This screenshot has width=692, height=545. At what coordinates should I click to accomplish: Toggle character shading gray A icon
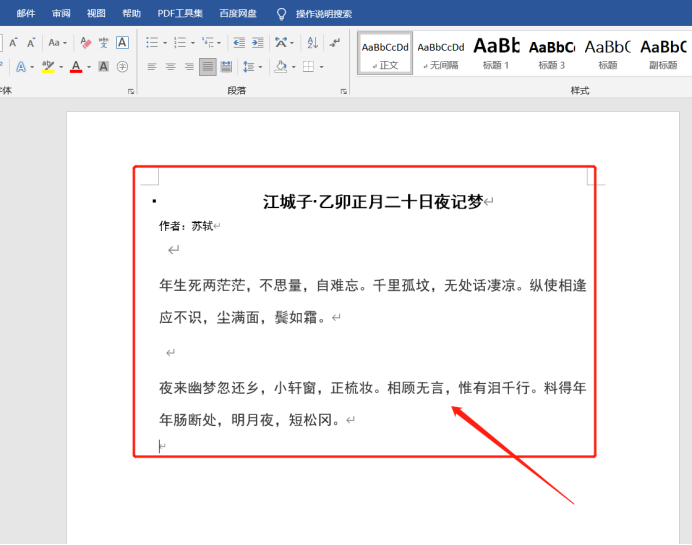[103, 67]
